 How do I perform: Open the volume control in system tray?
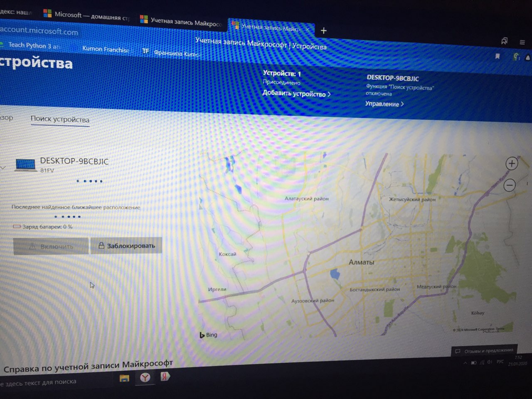pyautogui.click(x=489, y=362)
